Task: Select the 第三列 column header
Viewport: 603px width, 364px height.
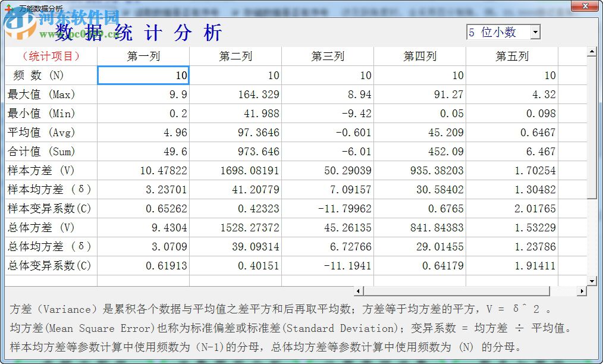Action: click(328, 57)
